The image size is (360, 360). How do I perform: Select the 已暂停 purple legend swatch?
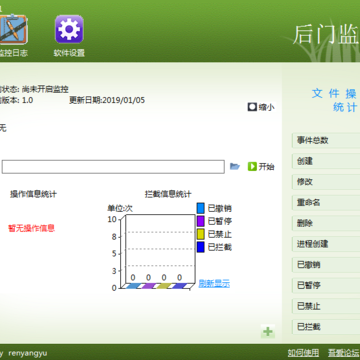(x=200, y=221)
